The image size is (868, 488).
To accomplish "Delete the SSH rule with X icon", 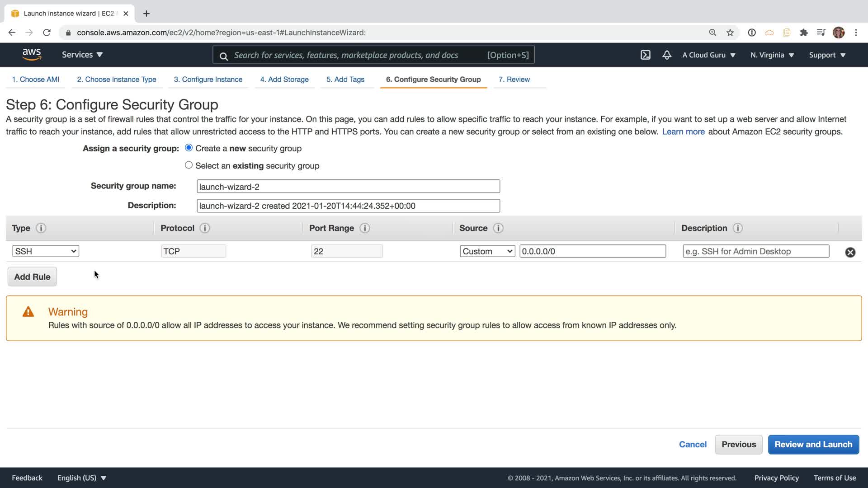I will coord(850,252).
